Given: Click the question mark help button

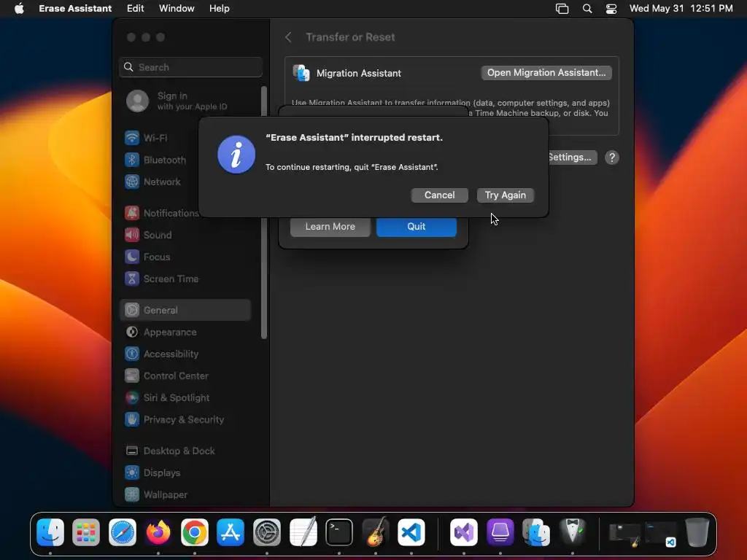Looking at the screenshot, I should (612, 157).
